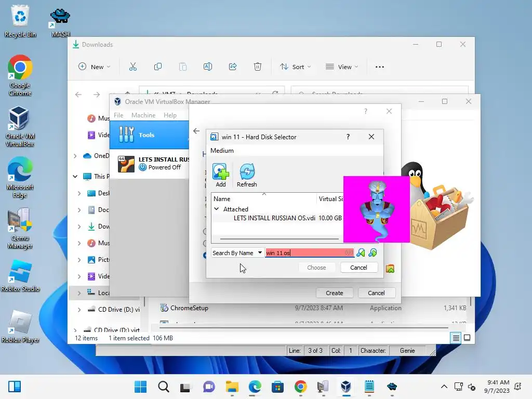Open the New dropdown in Downloads window
The image size is (532, 399).
tap(95, 67)
